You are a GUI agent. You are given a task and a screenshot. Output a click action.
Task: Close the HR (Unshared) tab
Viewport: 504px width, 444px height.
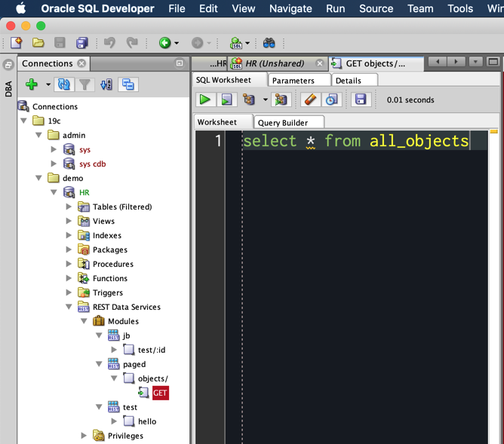click(x=319, y=63)
